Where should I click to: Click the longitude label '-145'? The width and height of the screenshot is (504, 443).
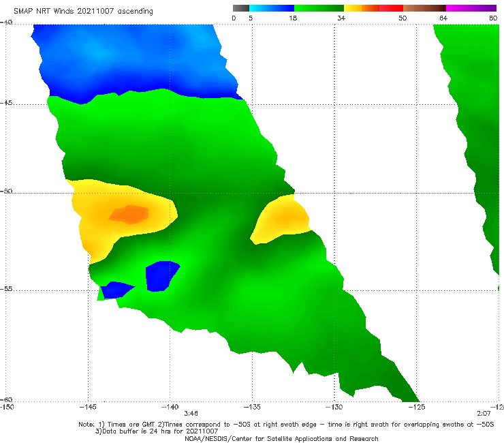(x=88, y=407)
